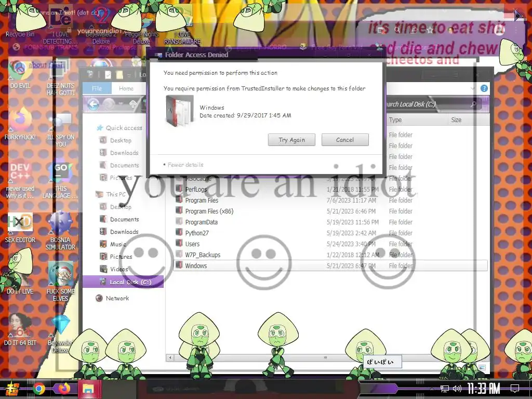Image resolution: width=532 pixels, height=399 pixels.
Task: Open Chrome from the taskbar
Action: coord(38,389)
